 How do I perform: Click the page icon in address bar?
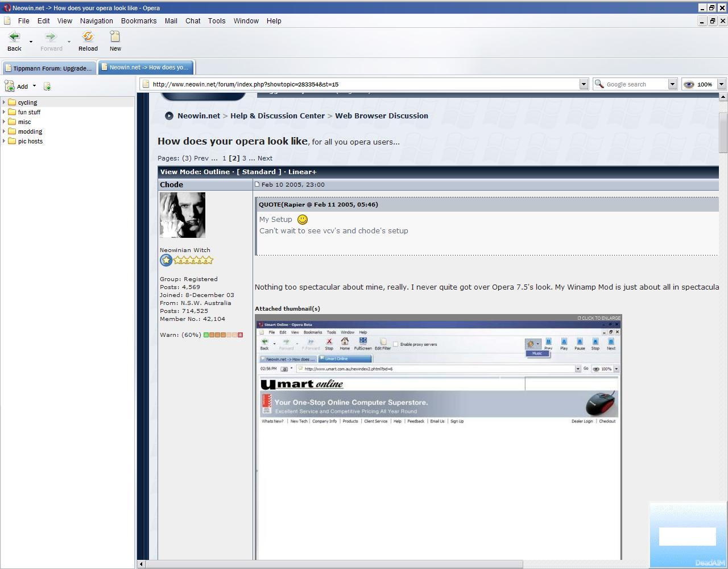pyautogui.click(x=146, y=84)
